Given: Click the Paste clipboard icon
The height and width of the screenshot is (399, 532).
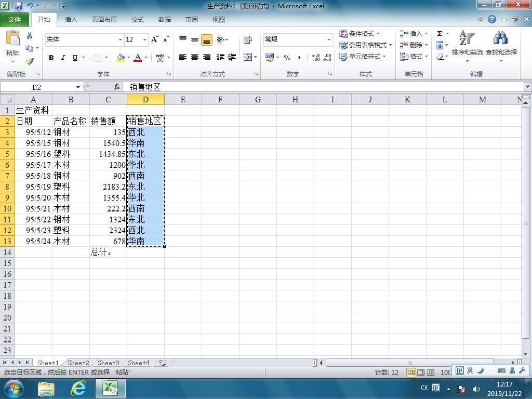Looking at the screenshot, I should point(12,38).
